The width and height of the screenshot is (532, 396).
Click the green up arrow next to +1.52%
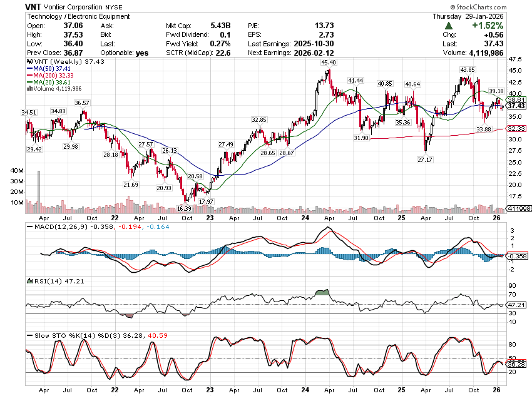coord(449,26)
